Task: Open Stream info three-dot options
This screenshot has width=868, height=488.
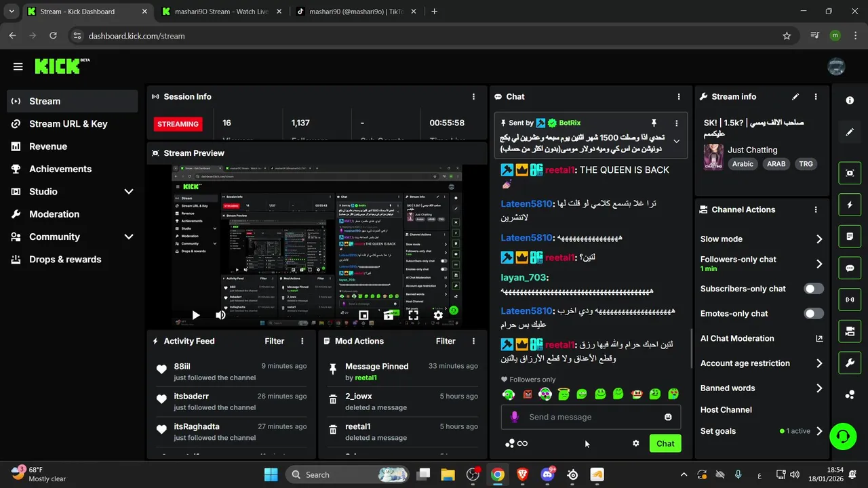Action: (x=816, y=97)
